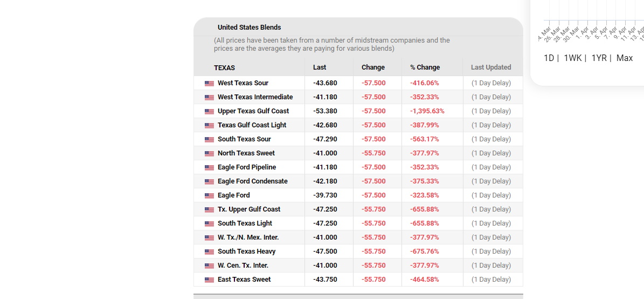Click the US flag beside South Texas Heavy
644x299 pixels.
(x=209, y=252)
